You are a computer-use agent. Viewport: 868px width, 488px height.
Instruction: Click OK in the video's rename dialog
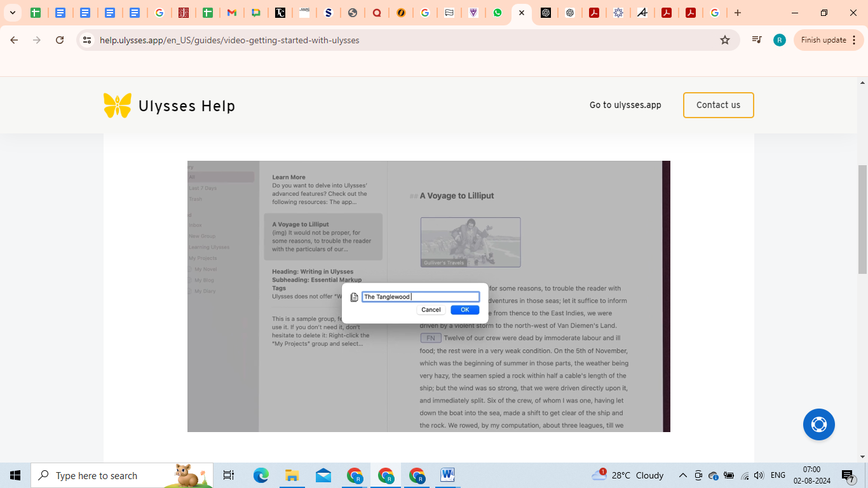(465, 309)
